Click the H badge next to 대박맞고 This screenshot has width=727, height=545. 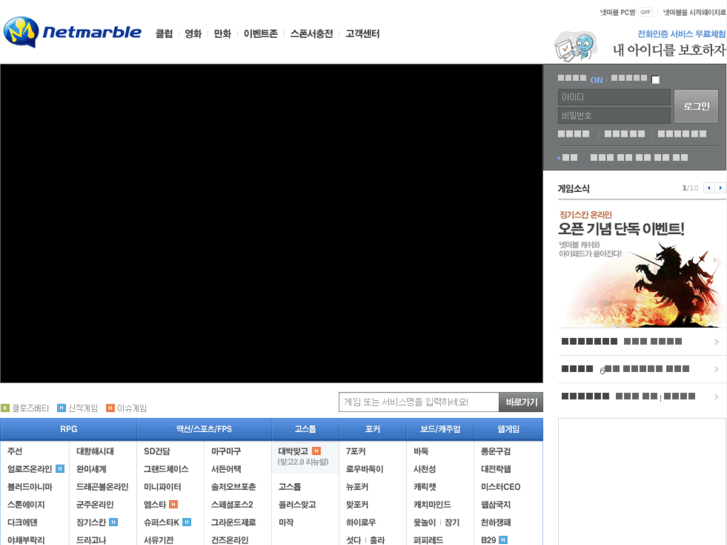[316, 451]
